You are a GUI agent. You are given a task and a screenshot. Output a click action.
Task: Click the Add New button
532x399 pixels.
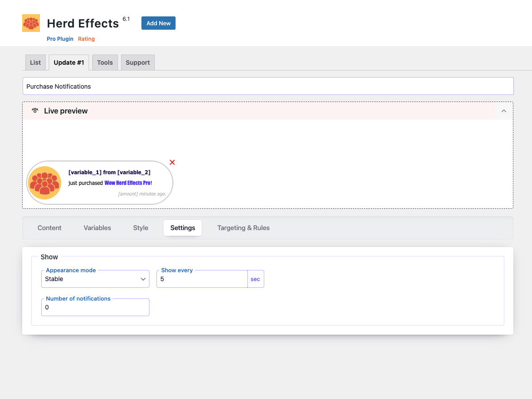point(158,23)
